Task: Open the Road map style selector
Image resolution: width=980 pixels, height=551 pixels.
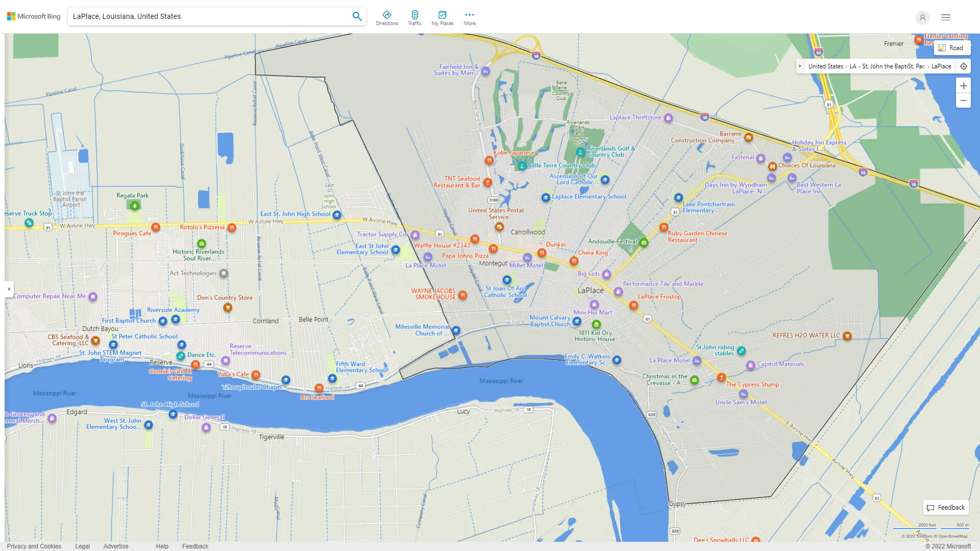Action: pyautogui.click(x=951, y=48)
